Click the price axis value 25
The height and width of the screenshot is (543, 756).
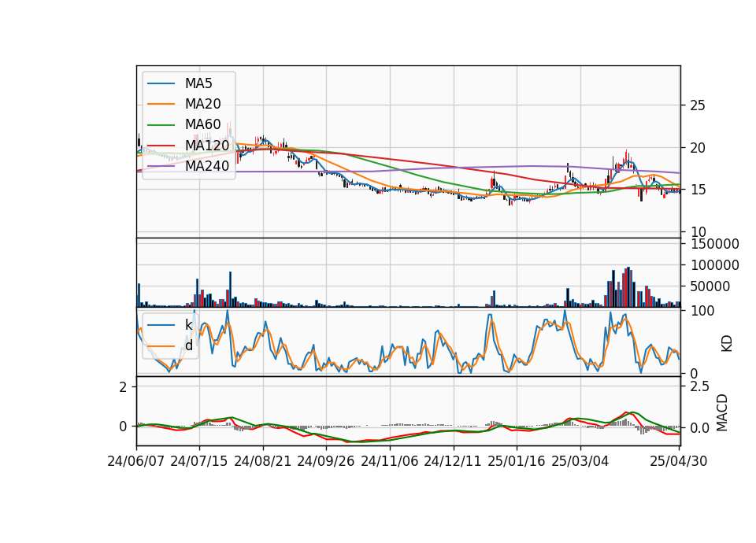(x=697, y=105)
